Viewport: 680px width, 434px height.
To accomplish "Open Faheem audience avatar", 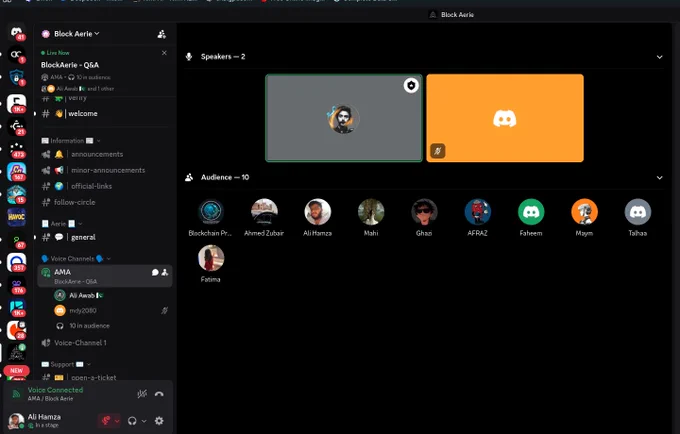I will 531,212.
